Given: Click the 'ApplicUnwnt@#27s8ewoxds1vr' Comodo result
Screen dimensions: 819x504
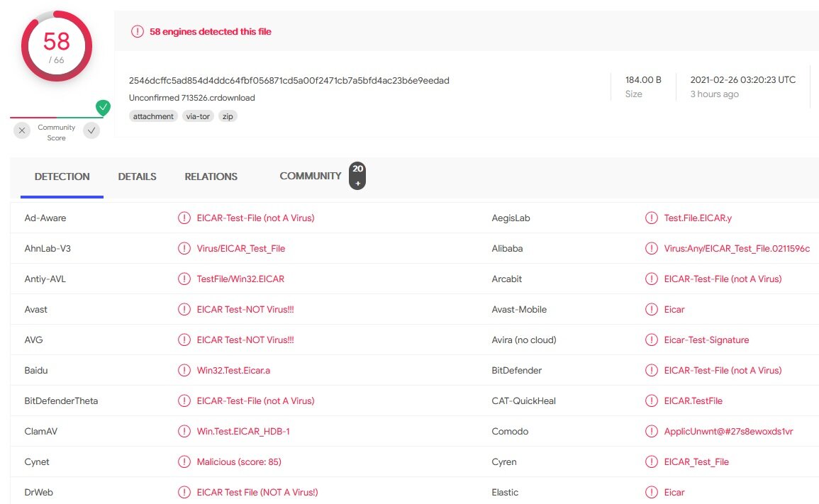Looking at the screenshot, I should (728, 432).
